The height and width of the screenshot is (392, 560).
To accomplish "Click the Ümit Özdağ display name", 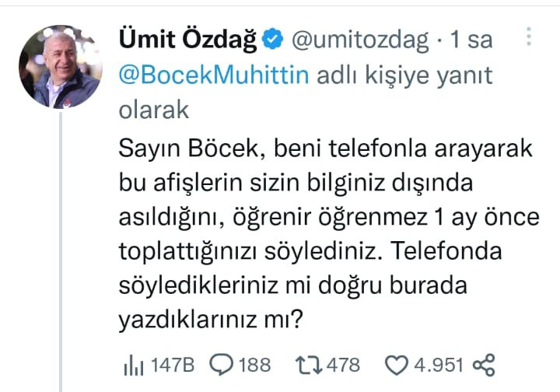I will click(x=187, y=37).
